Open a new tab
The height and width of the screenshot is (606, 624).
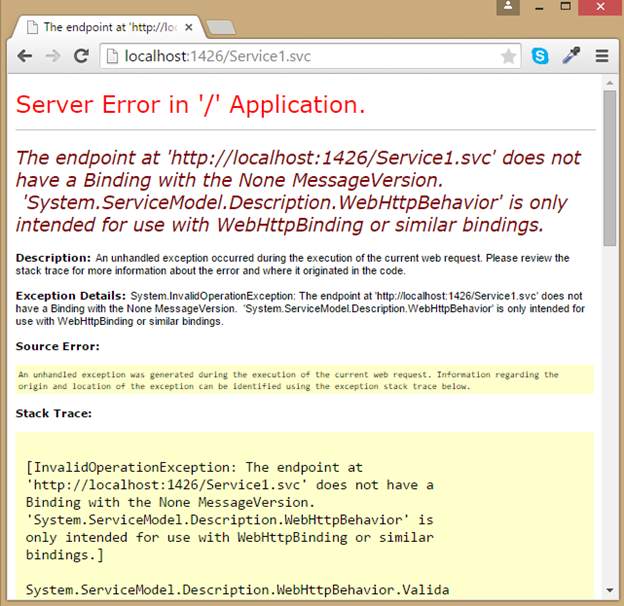(x=221, y=27)
